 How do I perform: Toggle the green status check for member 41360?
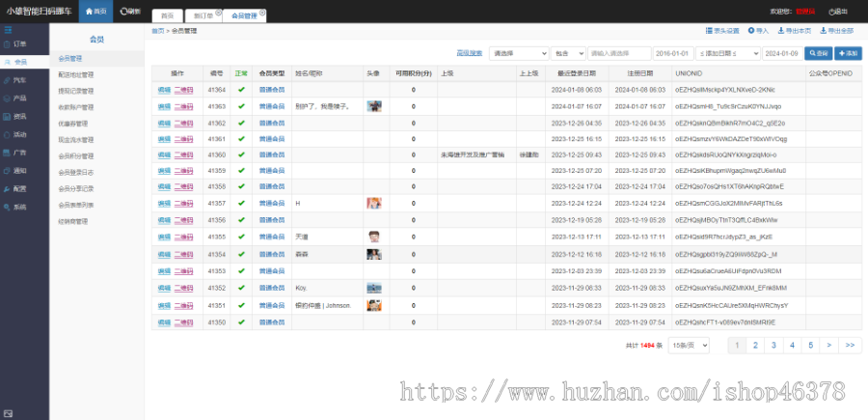pos(241,154)
